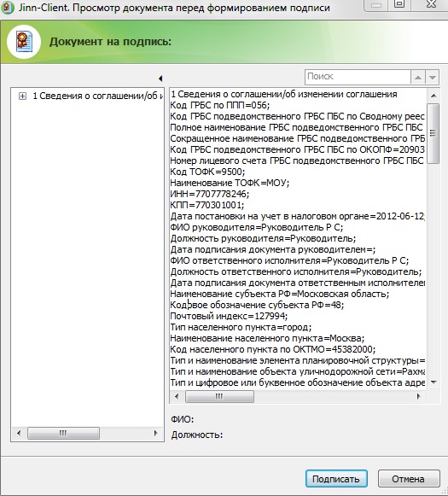448x496 pixels.
Task: Expand the '1 Сведения о соглашении' tree node
Action: point(22,96)
